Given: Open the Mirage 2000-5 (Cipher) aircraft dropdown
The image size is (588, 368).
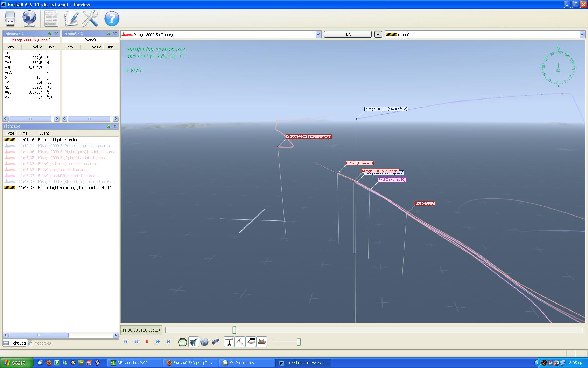Looking at the screenshot, I should coord(318,34).
